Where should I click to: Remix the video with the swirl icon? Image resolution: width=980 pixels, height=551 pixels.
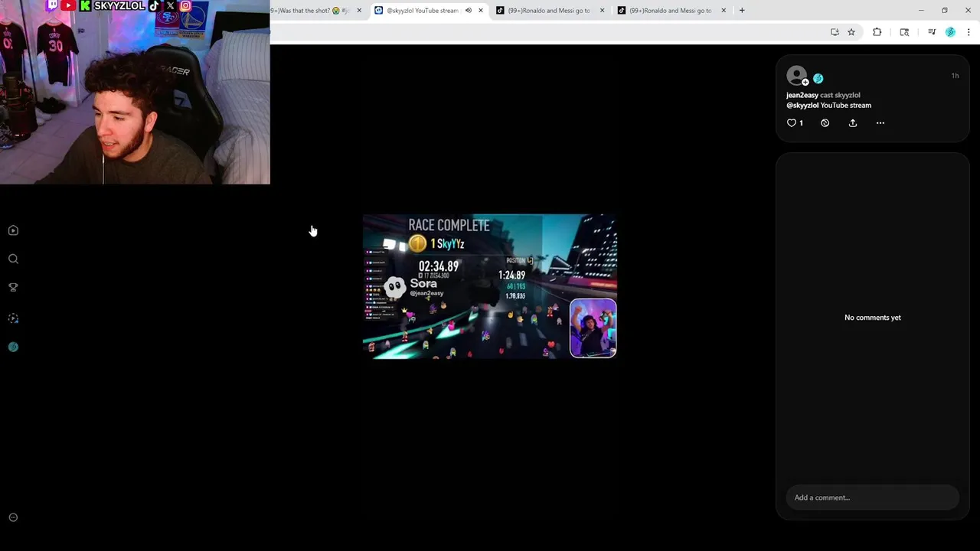(825, 122)
